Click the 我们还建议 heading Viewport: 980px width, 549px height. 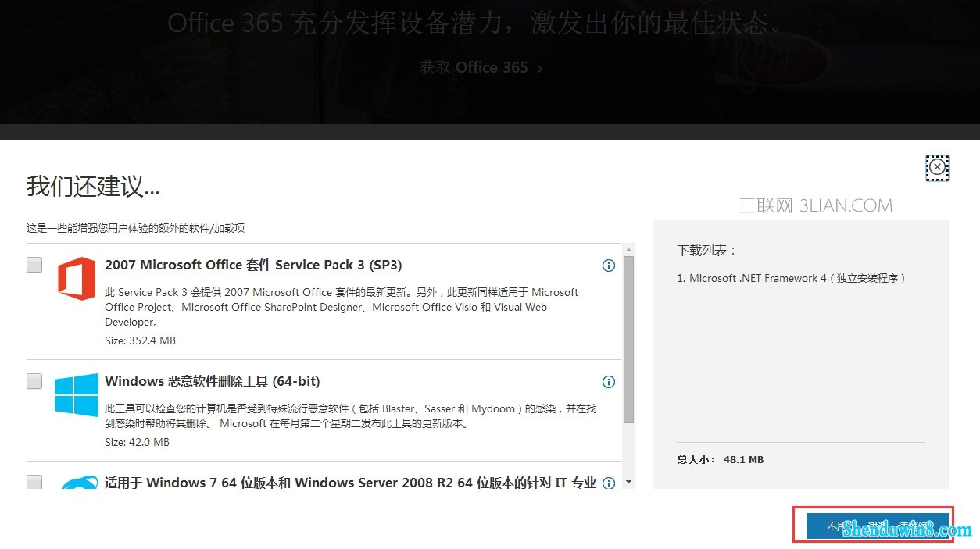[93, 186]
